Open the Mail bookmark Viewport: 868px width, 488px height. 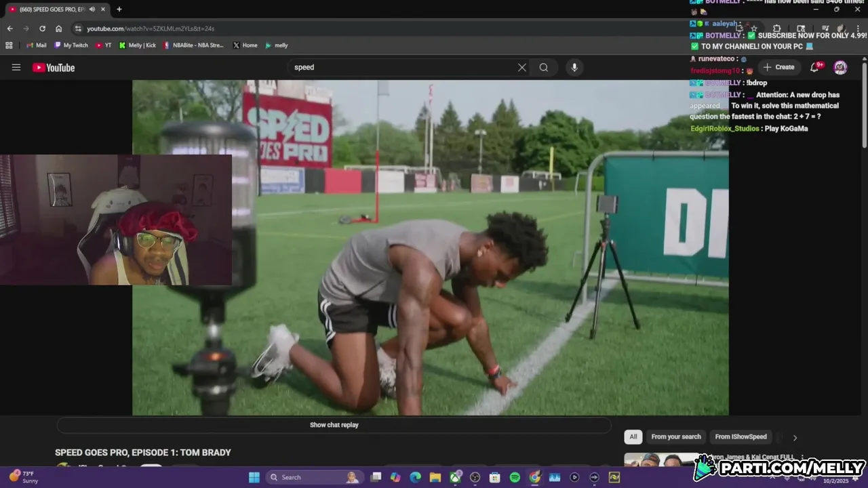click(37, 45)
